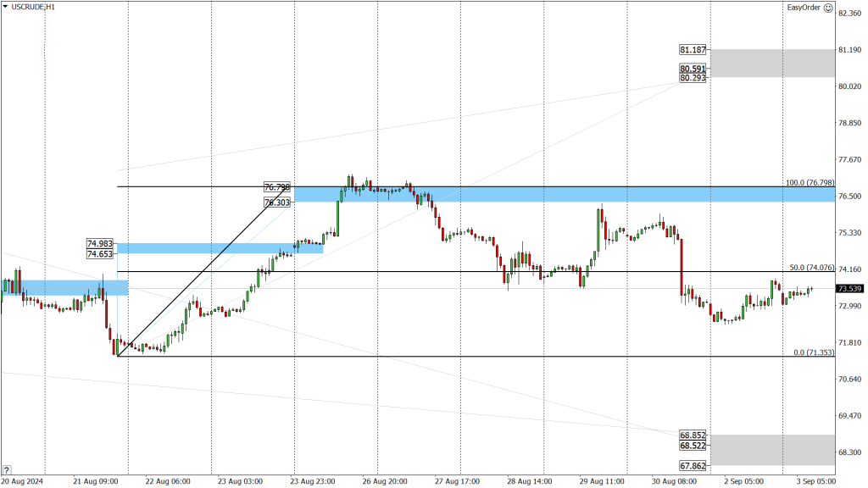This screenshot has height=488, width=868.
Task: Click the 74.653 price label box
Action: click(x=100, y=254)
